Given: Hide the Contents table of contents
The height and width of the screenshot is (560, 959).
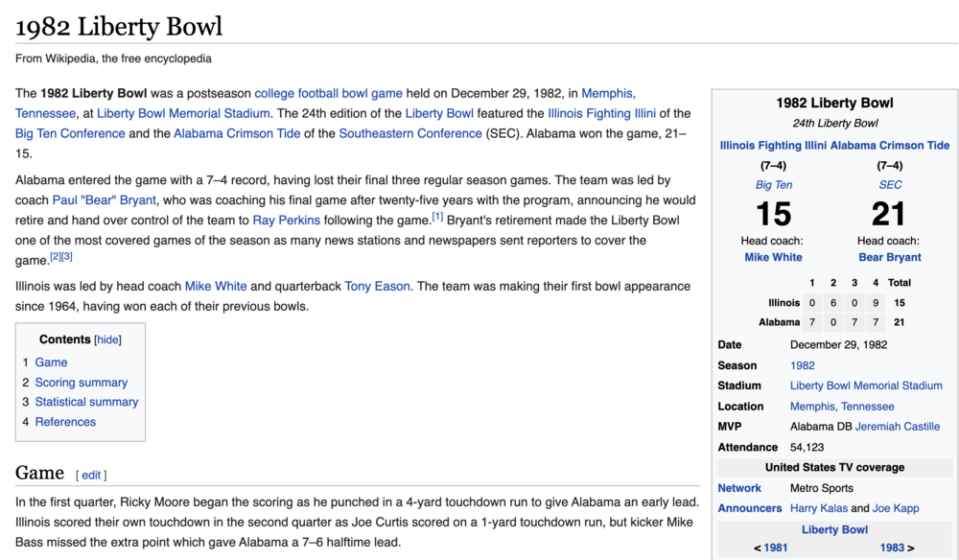Looking at the screenshot, I should 107,339.
